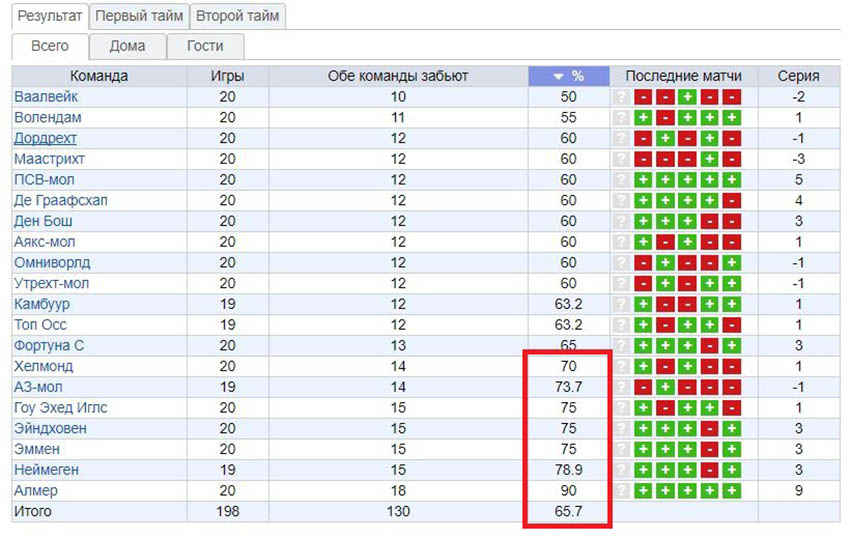Open team link Де Граафсхап
Image resolution: width=850 pixels, height=538 pixels.
pos(61,200)
